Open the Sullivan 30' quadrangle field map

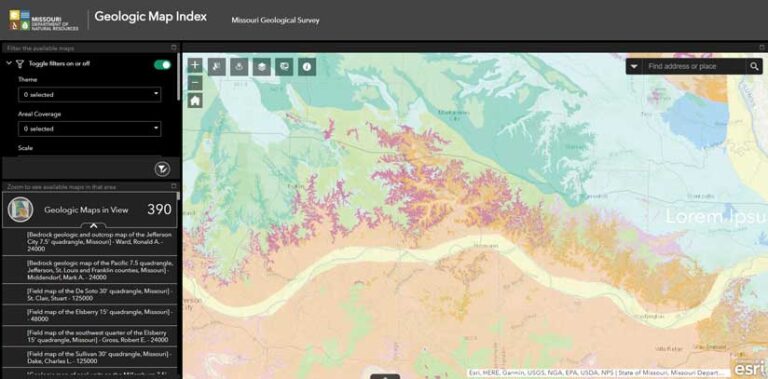(x=90, y=357)
